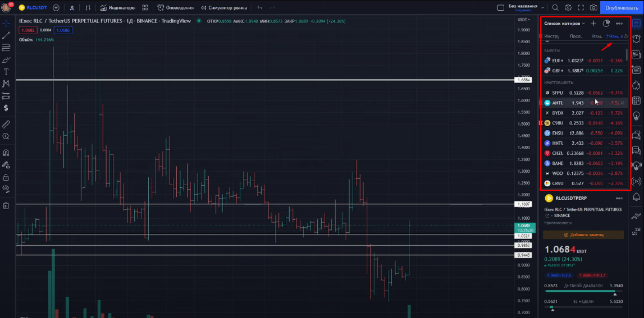Viewport: 644px width, 318px height.
Task: Select the ruler measure tool
Action: 6,124
